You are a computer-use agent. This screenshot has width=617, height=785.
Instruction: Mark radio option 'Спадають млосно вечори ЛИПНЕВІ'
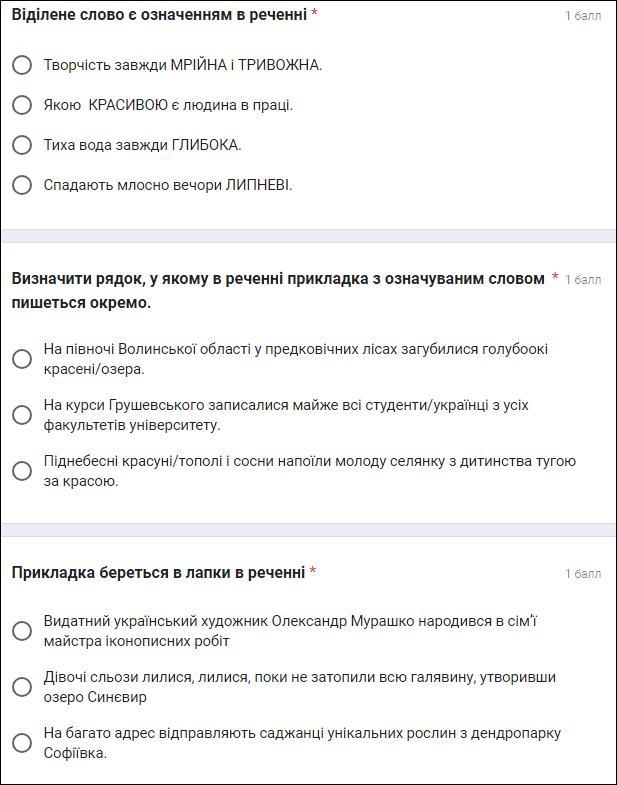[22, 185]
